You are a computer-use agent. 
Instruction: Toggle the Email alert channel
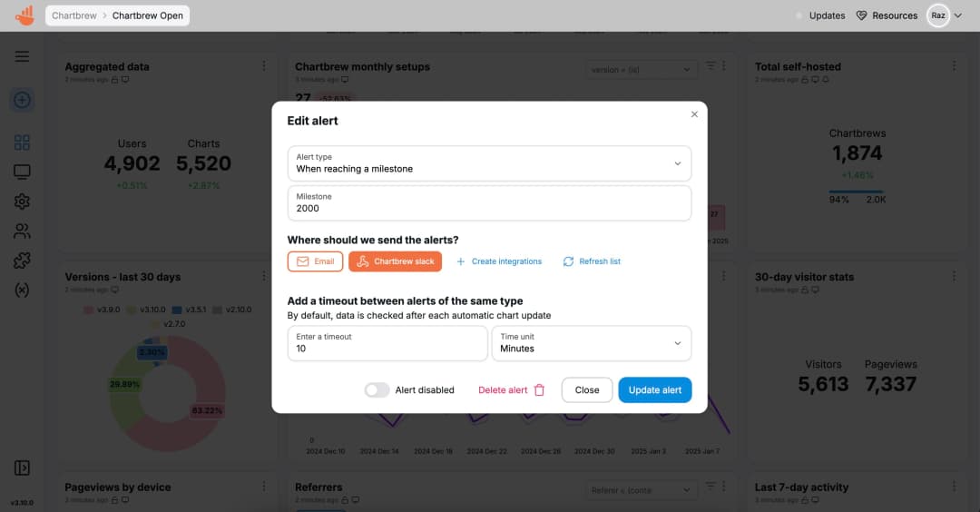(315, 261)
